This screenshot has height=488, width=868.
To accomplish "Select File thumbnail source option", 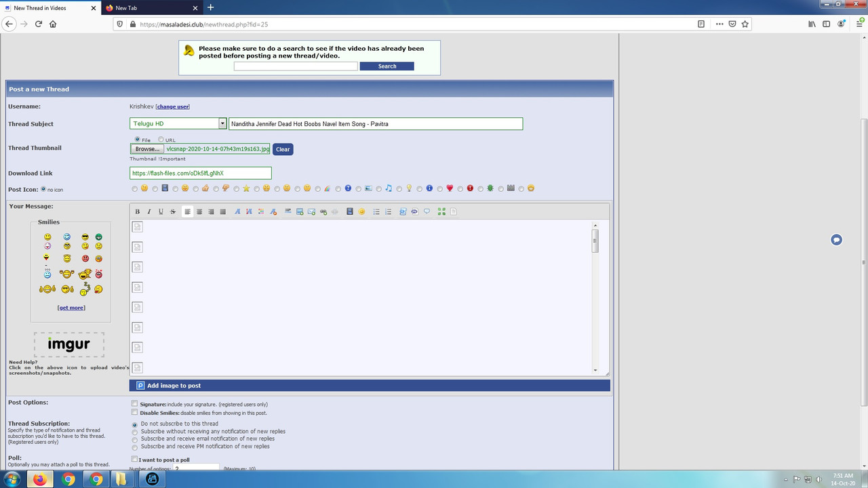I will coord(138,140).
